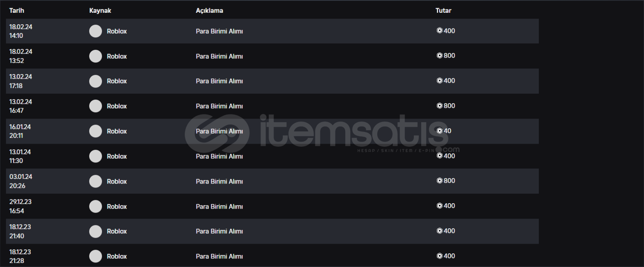Click Roblox avatar in the 16.01.24 20:11 row
The height and width of the screenshot is (267, 644).
[95, 131]
